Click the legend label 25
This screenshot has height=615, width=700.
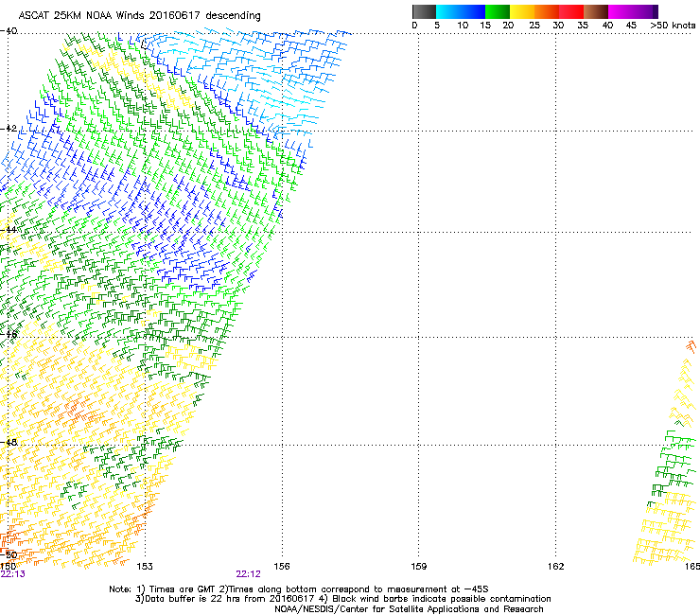coord(534,26)
